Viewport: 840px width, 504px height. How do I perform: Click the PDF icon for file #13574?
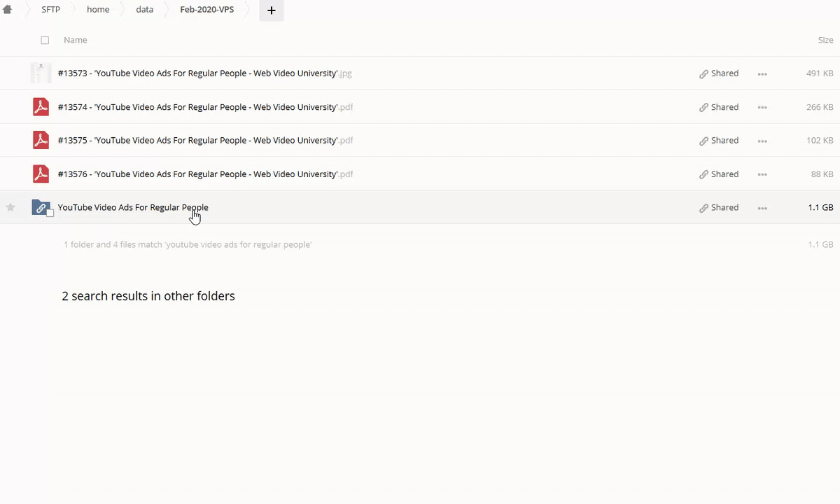point(41,107)
